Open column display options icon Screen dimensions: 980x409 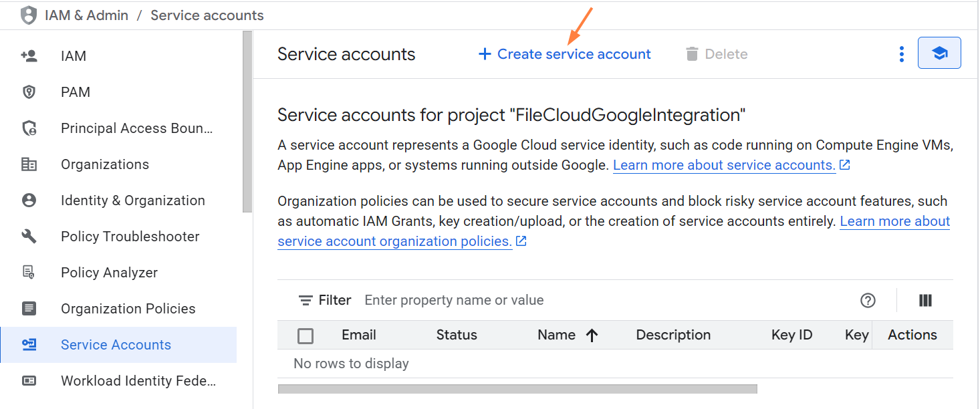tap(925, 301)
